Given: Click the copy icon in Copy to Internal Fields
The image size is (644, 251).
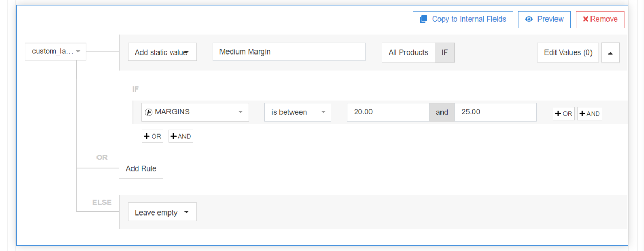Looking at the screenshot, I should coord(423,19).
